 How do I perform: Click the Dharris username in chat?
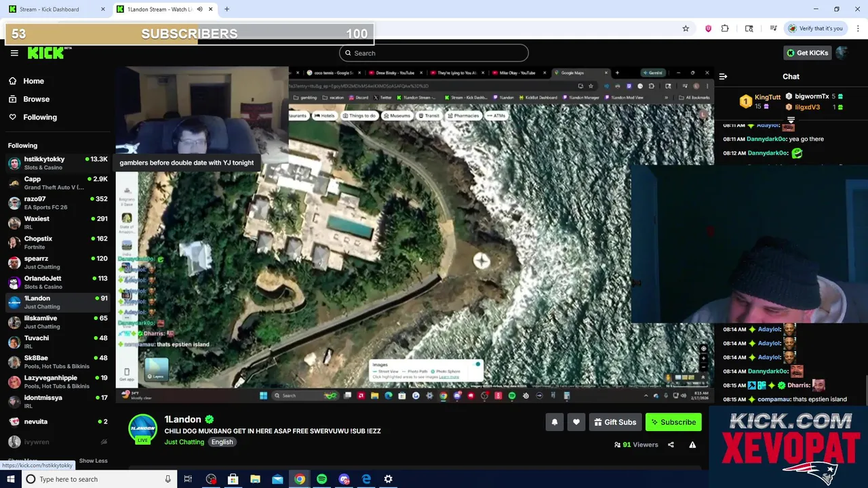point(798,385)
